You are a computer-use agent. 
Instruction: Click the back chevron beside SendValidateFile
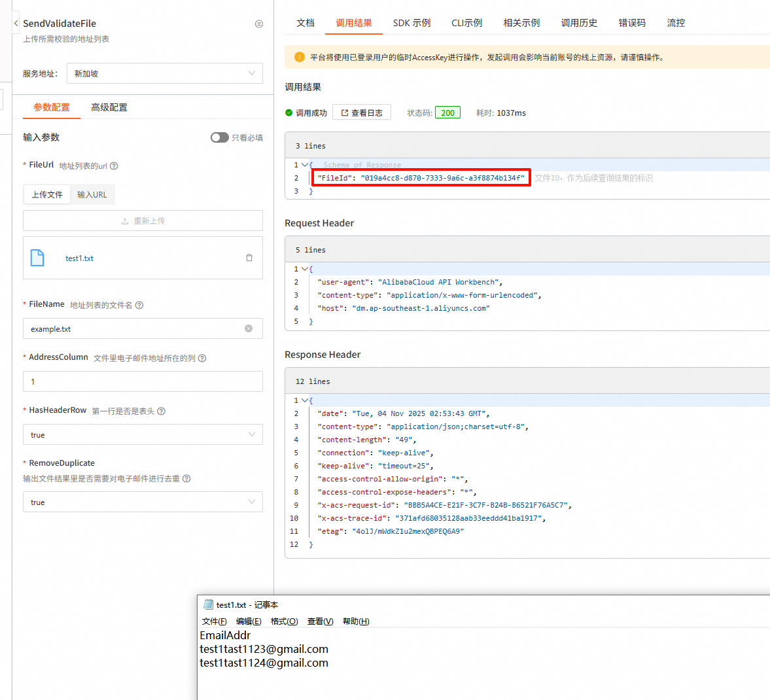pyautogui.click(x=16, y=23)
